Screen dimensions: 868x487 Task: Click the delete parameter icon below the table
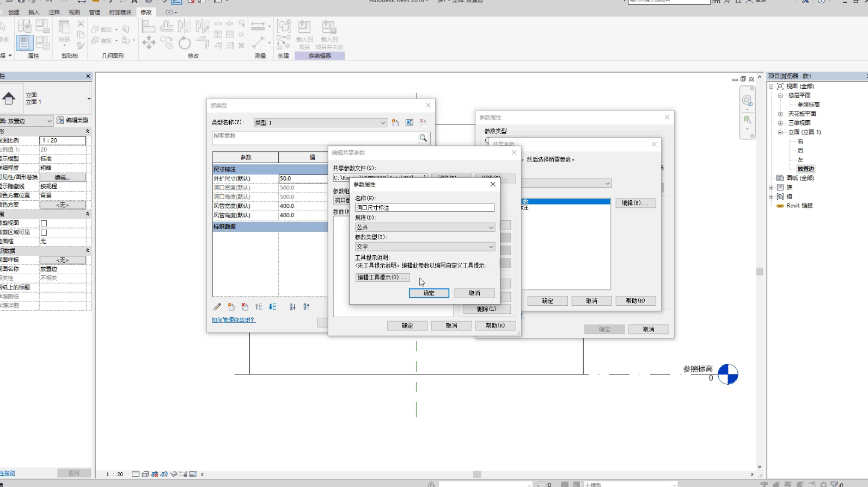coord(245,307)
